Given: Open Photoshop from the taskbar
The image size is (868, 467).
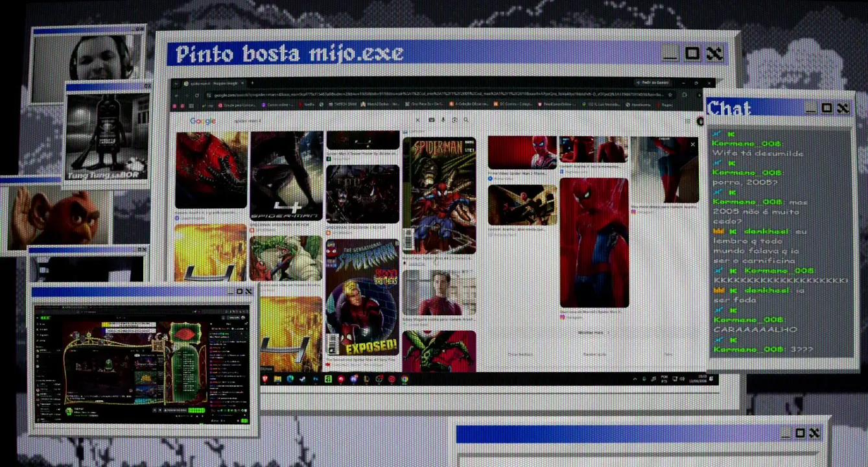Looking at the screenshot, I should (316, 379).
